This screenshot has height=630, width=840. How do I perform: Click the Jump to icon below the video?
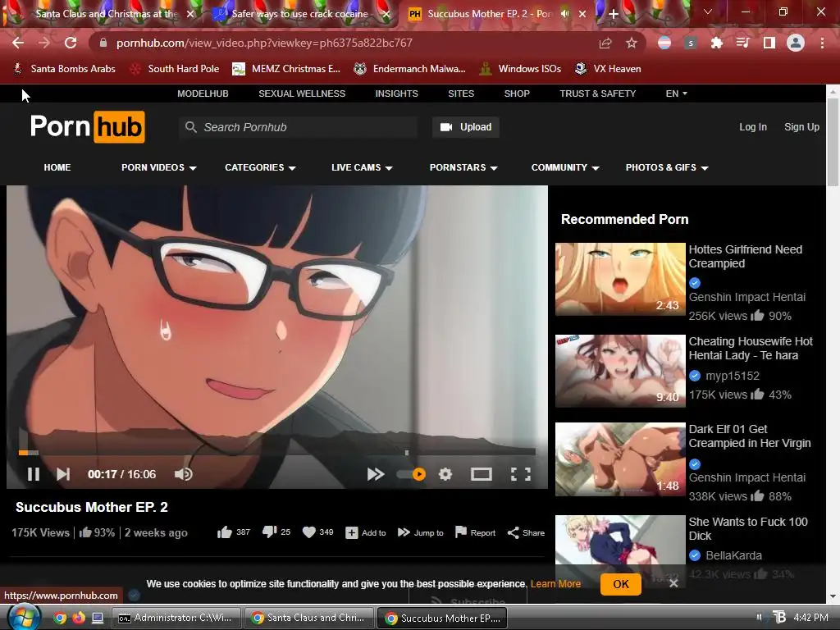[404, 532]
